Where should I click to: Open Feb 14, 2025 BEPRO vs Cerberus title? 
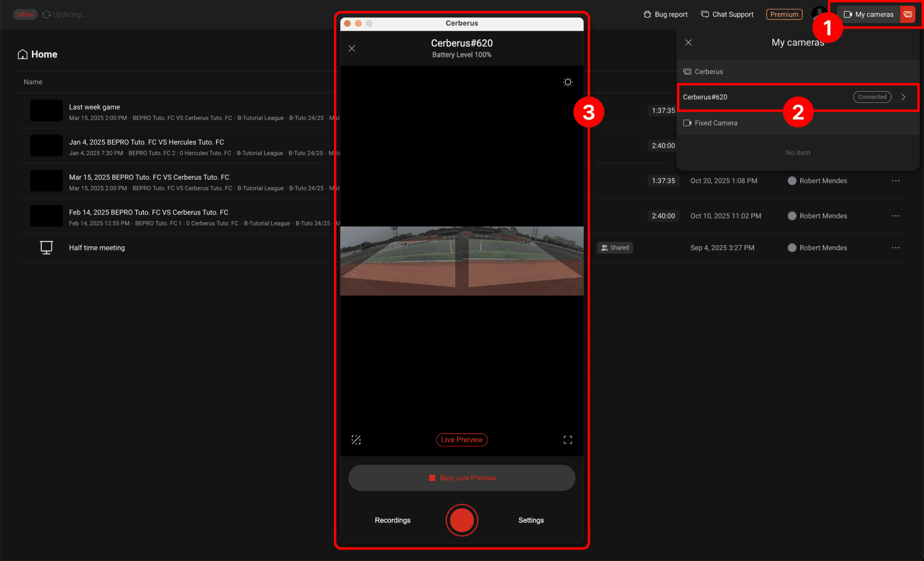[x=148, y=212]
